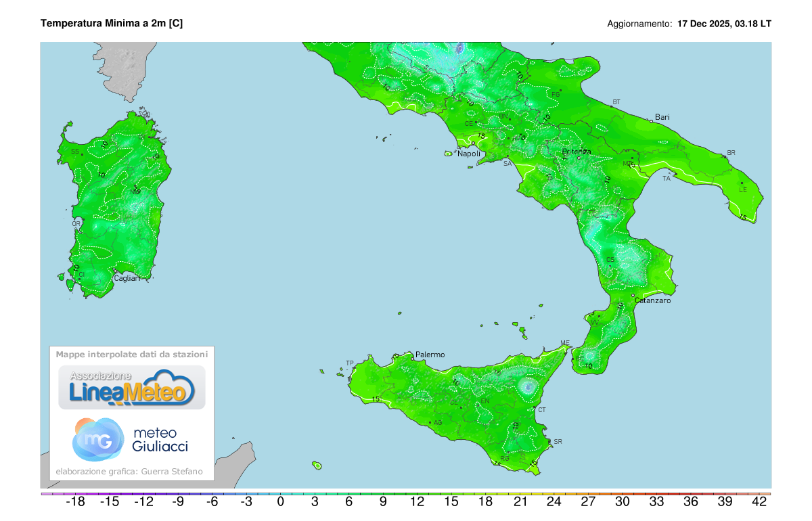Screen dimensions: 812x521
Task: Click the Mappe interpolate dati da stazioni header
Action: pyautogui.click(x=131, y=353)
